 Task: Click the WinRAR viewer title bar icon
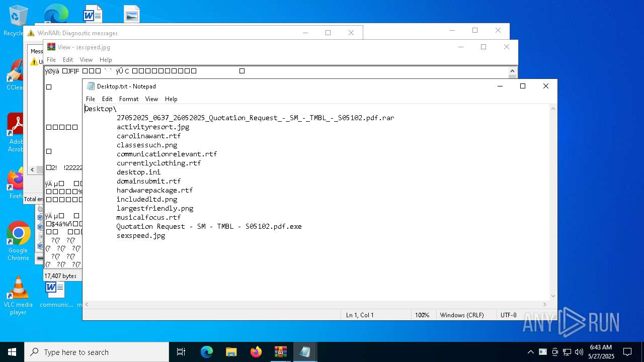(51, 47)
